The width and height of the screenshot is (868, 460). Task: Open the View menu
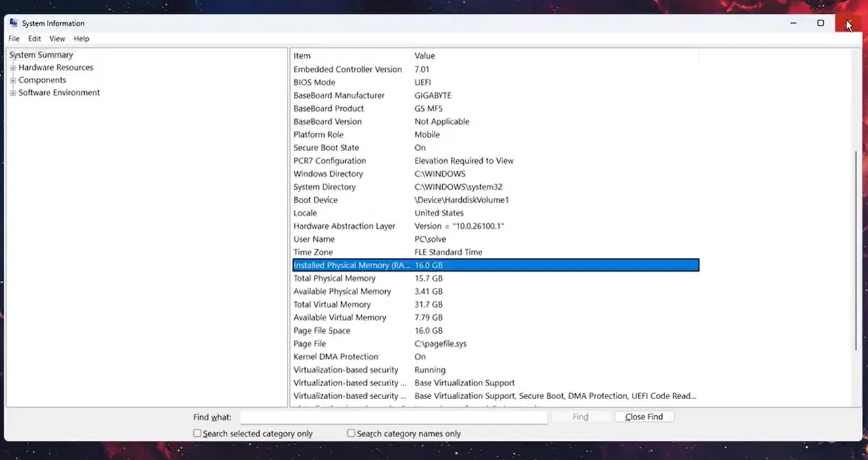click(57, 39)
